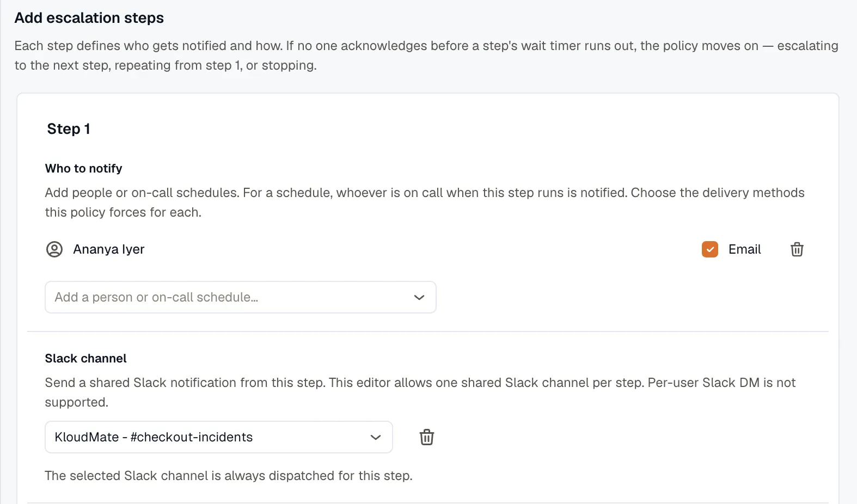Viewport: 857px width, 504px height.
Task: Click the Add escalation steps title
Action: (x=89, y=18)
